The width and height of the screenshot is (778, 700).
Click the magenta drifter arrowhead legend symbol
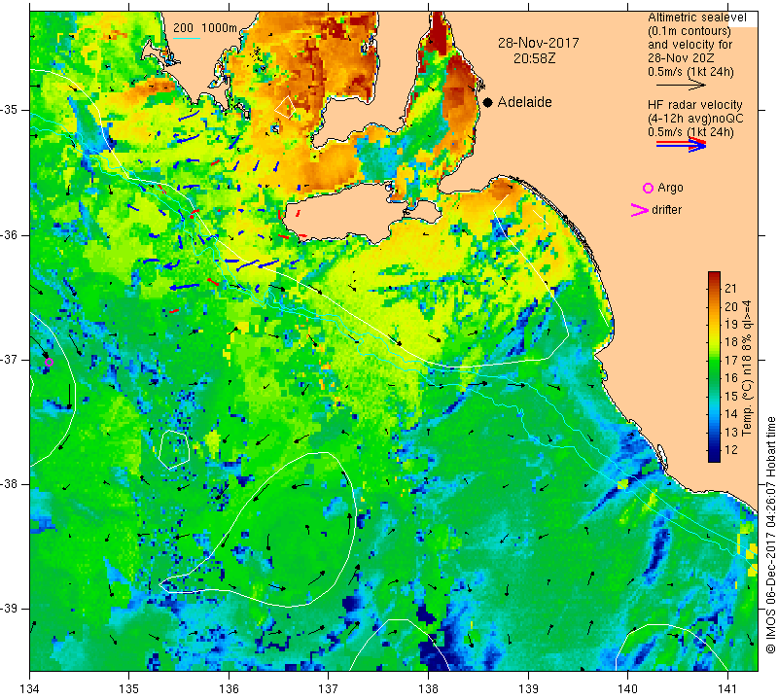point(640,210)
